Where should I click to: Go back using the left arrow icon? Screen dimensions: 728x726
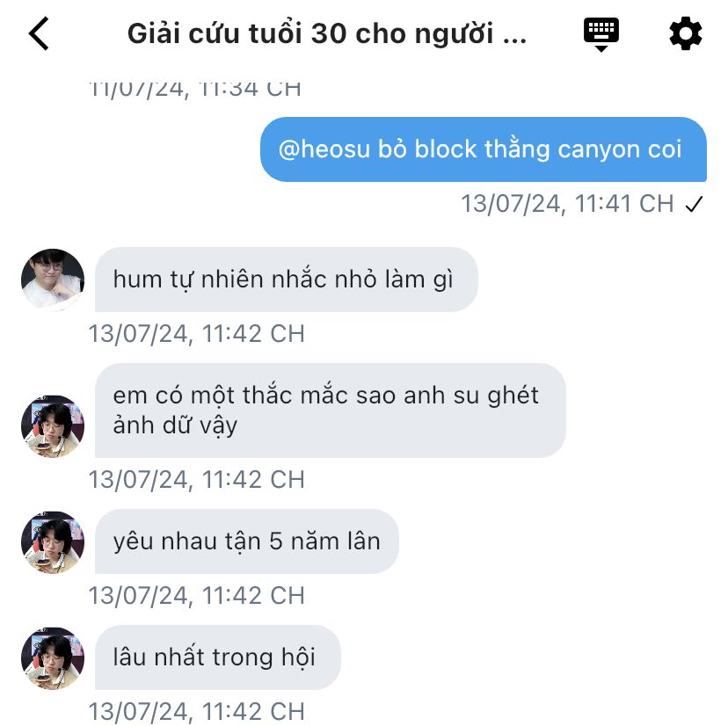click(x=39, y=33)
